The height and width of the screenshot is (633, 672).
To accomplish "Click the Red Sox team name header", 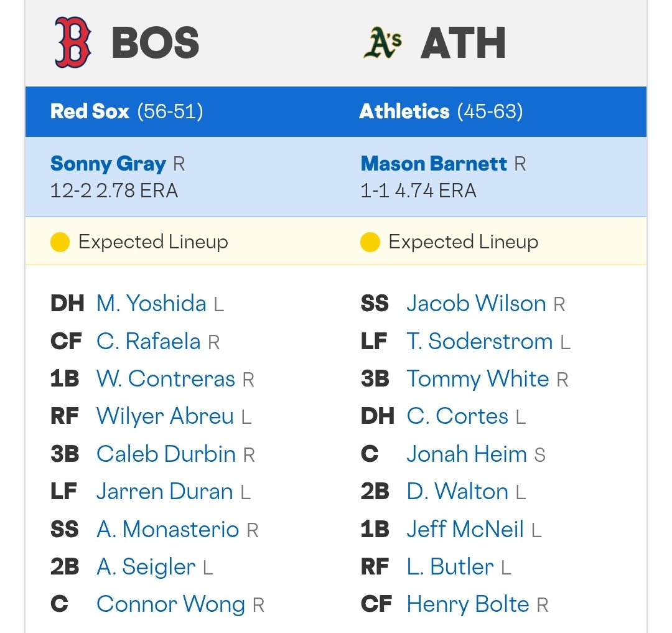I will point(90,111).
